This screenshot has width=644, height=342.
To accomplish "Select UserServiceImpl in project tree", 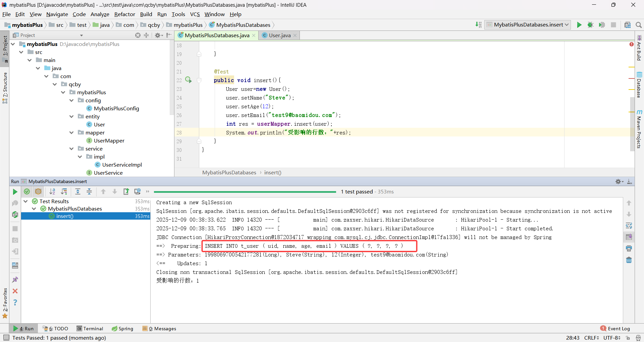I will (x=118, y=165).
